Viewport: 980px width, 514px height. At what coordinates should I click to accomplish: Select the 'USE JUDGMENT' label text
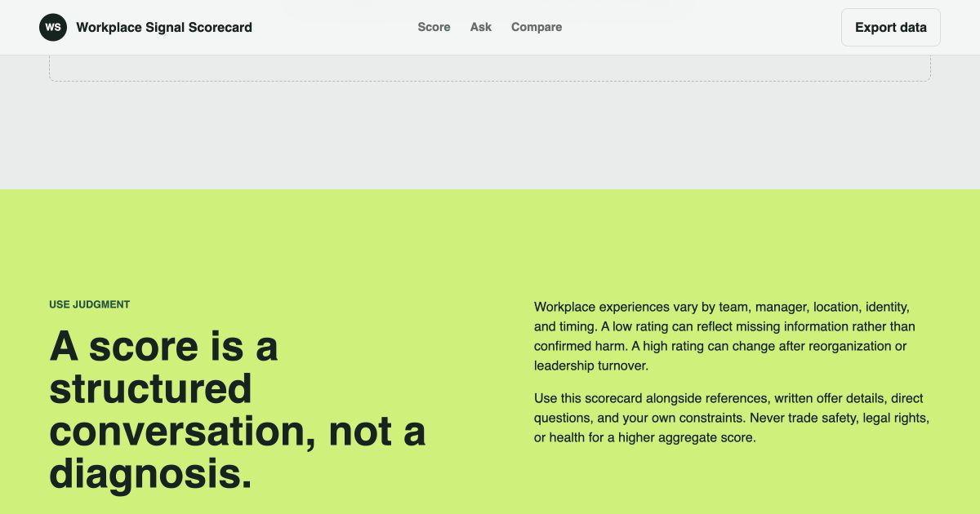(89, 304)
